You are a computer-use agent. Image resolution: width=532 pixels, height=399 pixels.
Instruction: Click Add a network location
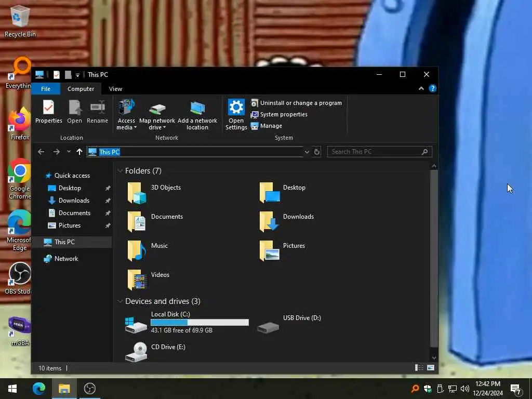tap(197, 115)
